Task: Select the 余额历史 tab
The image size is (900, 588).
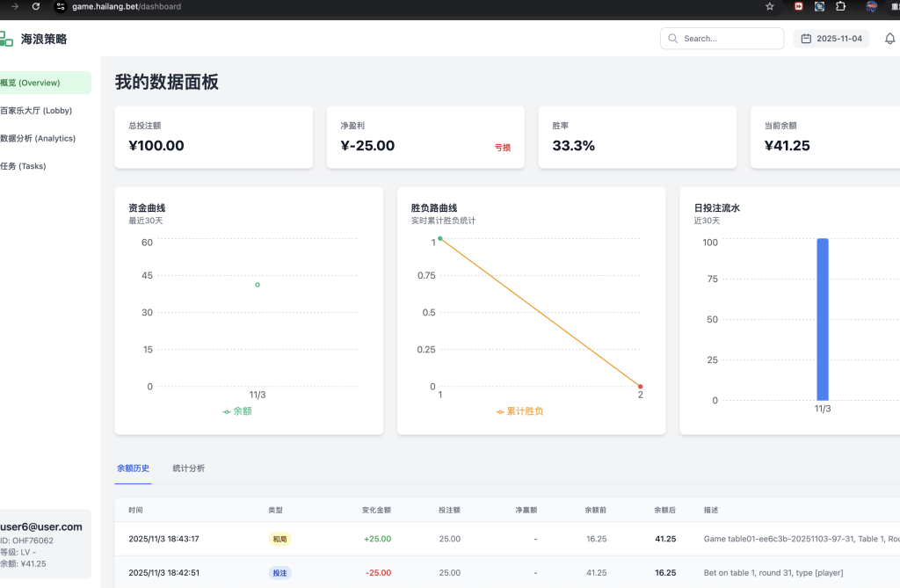Action: (x=133, y=468)
